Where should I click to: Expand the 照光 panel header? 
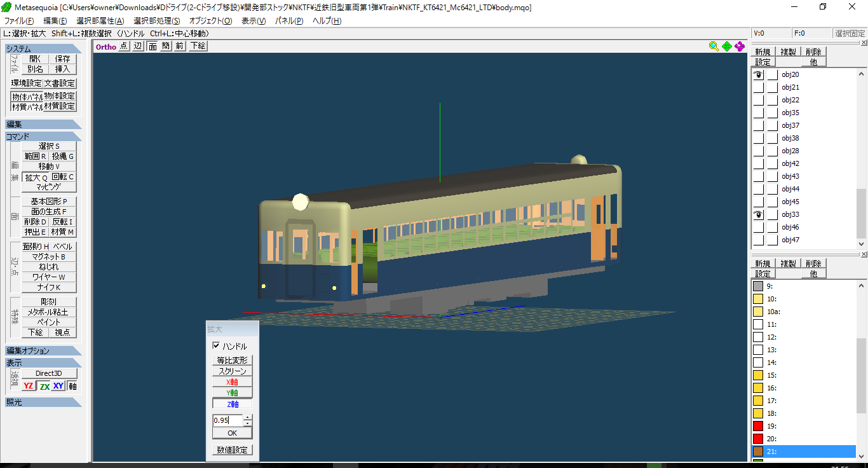pos(43,402)
